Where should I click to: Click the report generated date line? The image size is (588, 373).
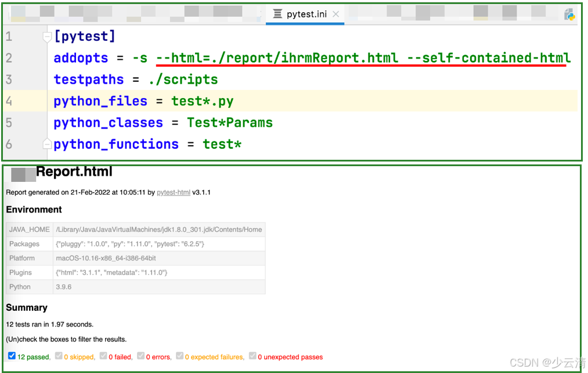108,192
